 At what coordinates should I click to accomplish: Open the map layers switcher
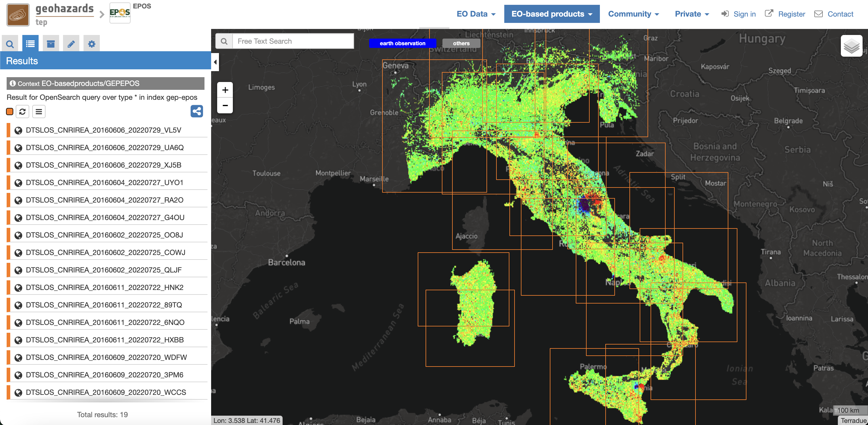coord(851,46)
